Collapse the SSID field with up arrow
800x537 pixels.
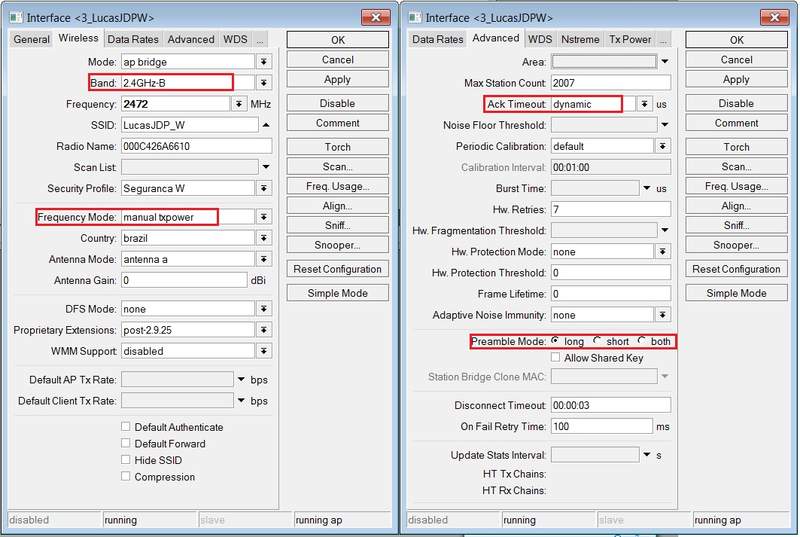pos(266,125)
